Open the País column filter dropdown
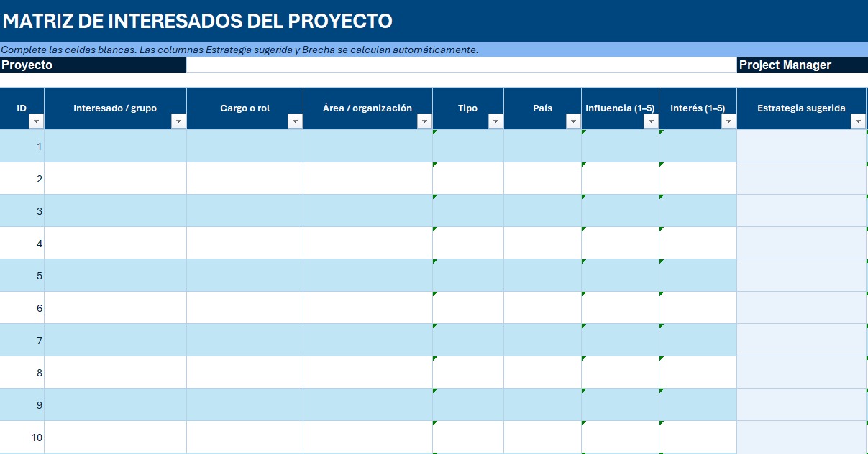The width and height of the screenshot is (868, 454). [x=573, y=121]
